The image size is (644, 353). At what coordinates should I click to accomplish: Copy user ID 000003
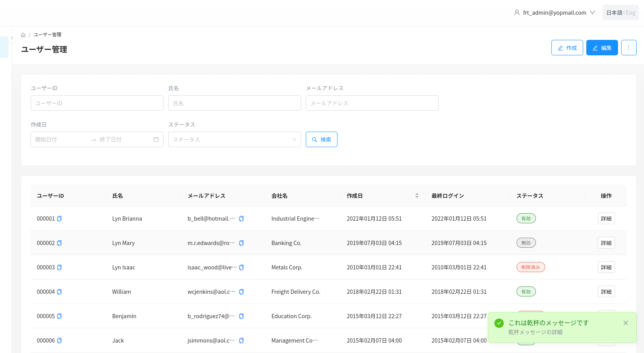coord(59,267)
